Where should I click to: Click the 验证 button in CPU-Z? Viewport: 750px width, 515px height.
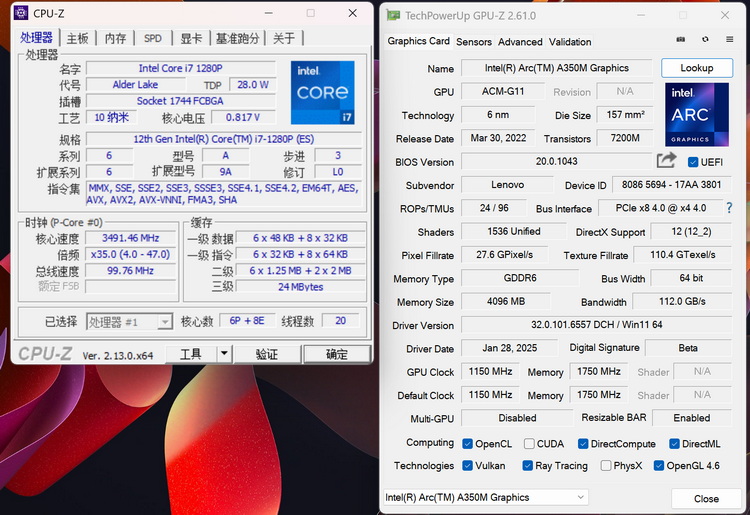click(267, 354)
